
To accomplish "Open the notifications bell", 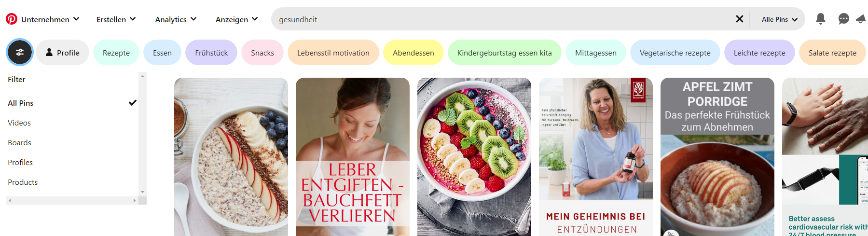I will (x=820, y=19).
